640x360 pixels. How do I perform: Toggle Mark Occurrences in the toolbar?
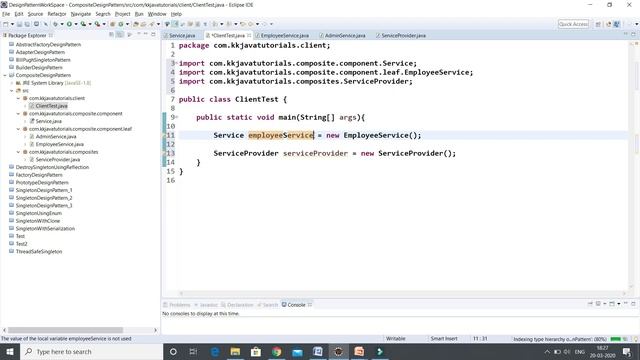175,24
